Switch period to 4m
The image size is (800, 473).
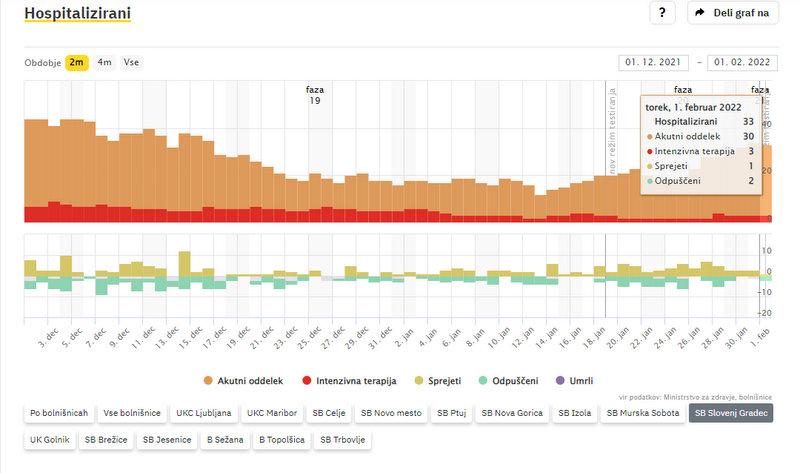pos(104,62)
